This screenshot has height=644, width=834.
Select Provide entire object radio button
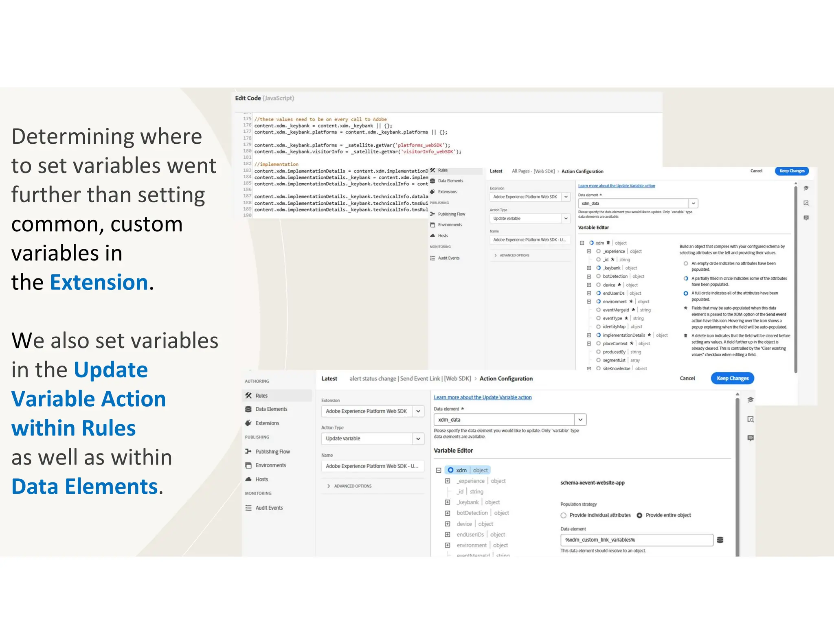639,515
